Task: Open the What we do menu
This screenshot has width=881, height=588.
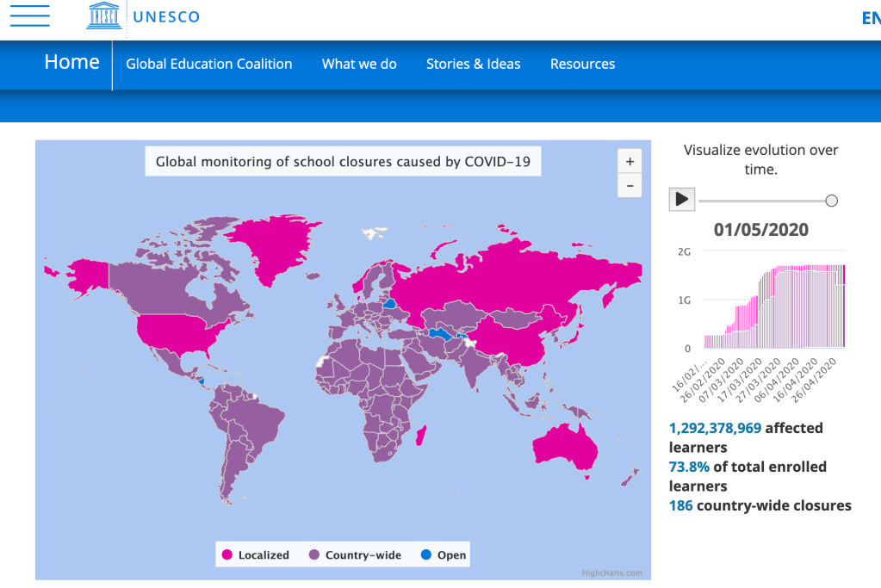Action: (359, 64)
